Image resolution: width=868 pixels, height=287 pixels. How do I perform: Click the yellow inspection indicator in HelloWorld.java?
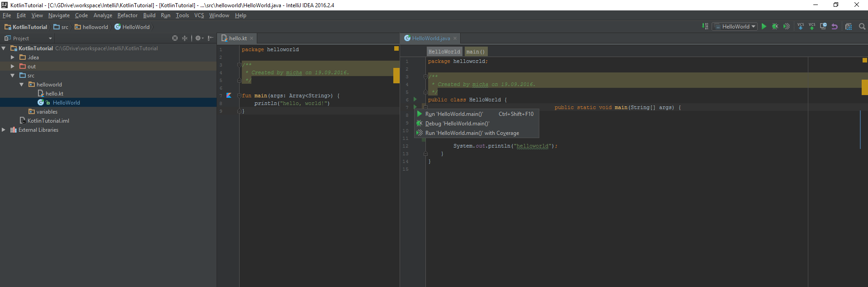tap(865, 60)
